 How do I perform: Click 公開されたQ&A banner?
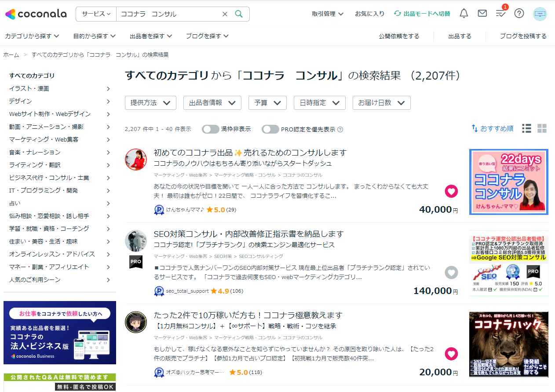click(x=60, y=382)
